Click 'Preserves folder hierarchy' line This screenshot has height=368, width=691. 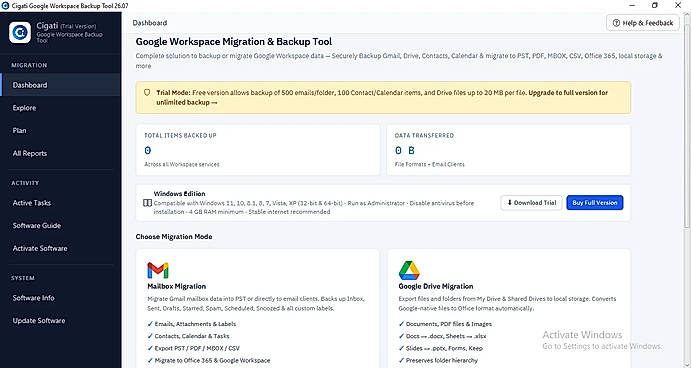(438, 361)
